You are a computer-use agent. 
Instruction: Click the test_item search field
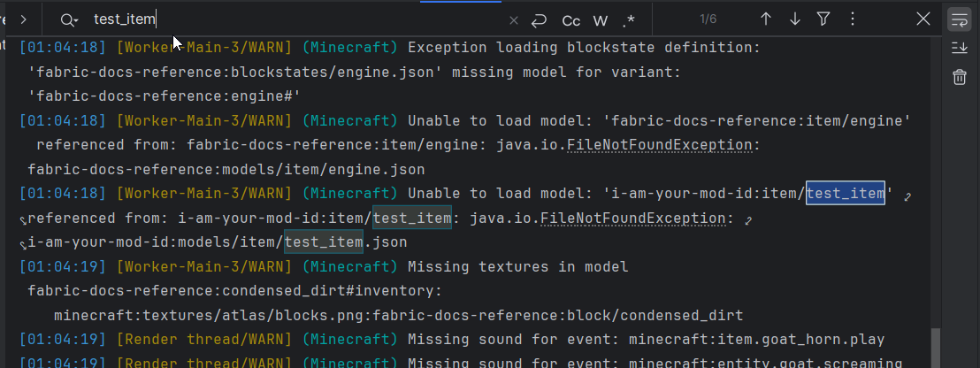point(292,19)
